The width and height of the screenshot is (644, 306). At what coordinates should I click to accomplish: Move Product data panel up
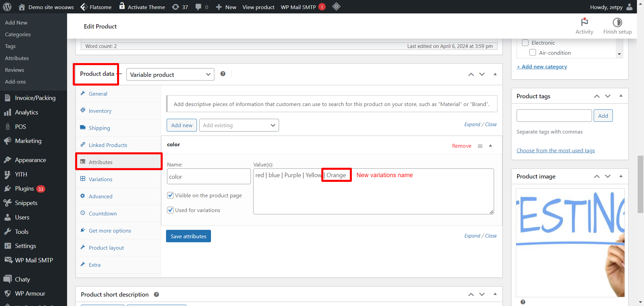coord(471,74)
